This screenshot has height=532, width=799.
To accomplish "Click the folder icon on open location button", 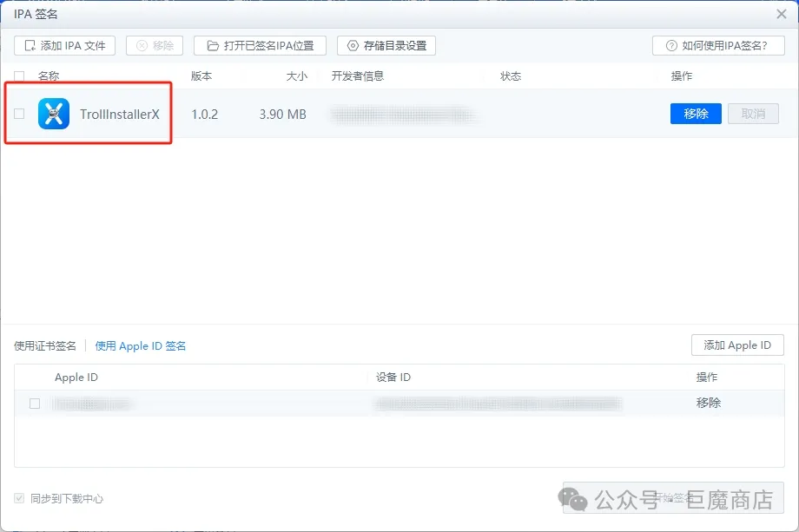I will coord(213,46).
